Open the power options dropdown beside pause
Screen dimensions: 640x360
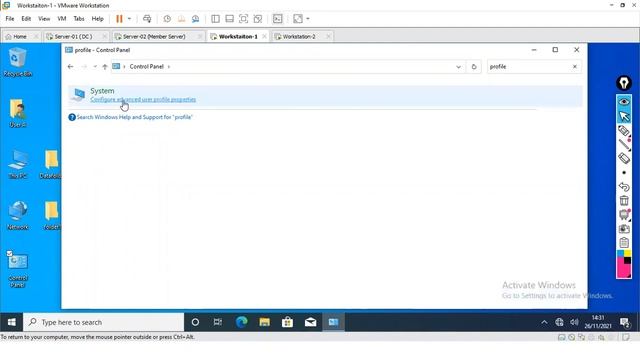[129, 19]
